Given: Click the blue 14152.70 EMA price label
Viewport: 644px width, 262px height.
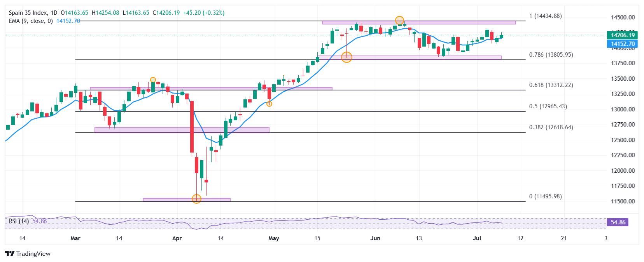Looking at the screenshot, I should pos(622,44).
